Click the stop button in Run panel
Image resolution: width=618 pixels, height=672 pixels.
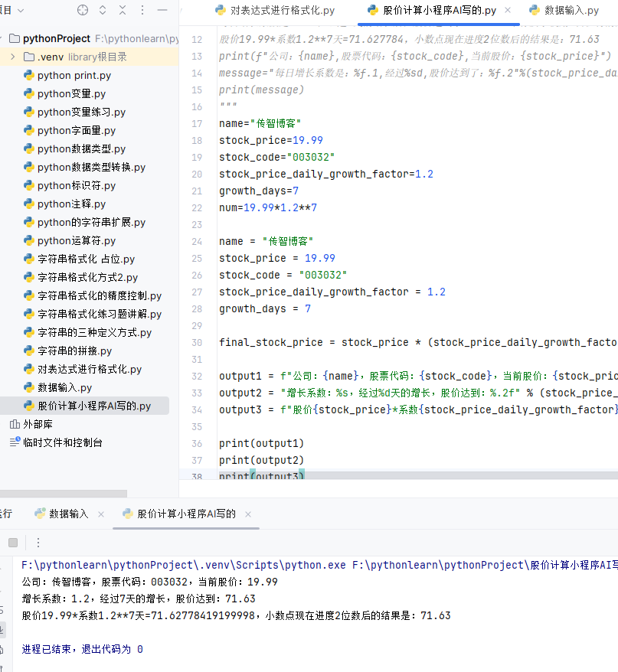click(13, 543)
